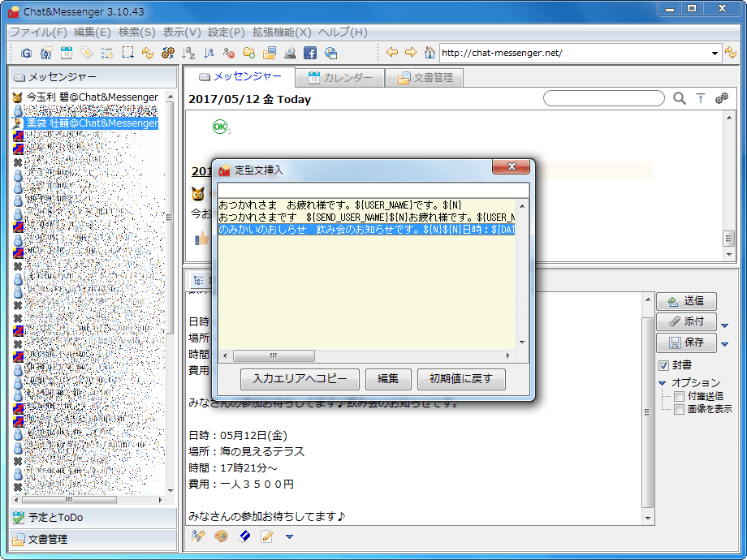Image resolution: width=747 pixels, height=560 pixels.
Task: Click the 初期値に戻す button
Action: coord(461,379)
